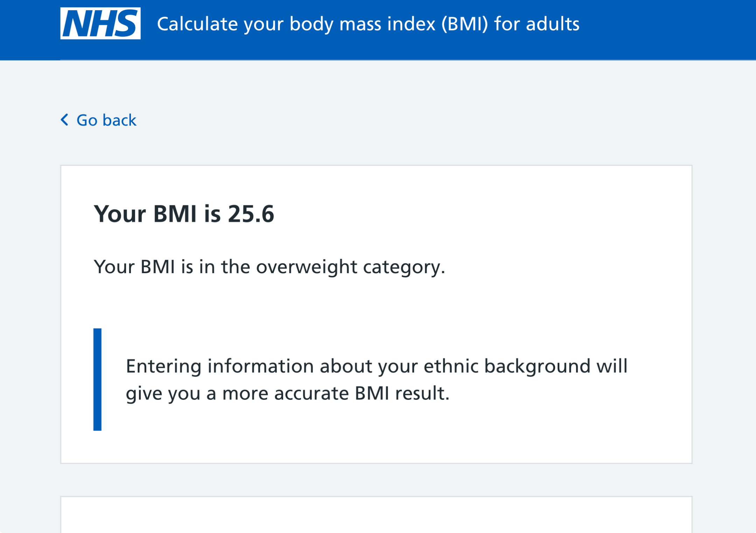Click the overweight category sentence
The image size is (756, 533).
[x=269, y=267]
